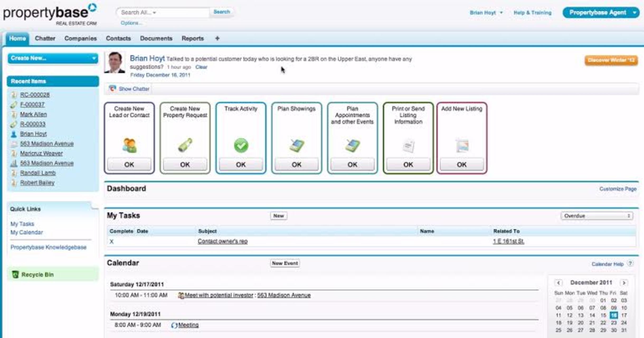This screenshot has height=338, width=644.
Task: Open the Reports tab
Action: pos(193,39)
